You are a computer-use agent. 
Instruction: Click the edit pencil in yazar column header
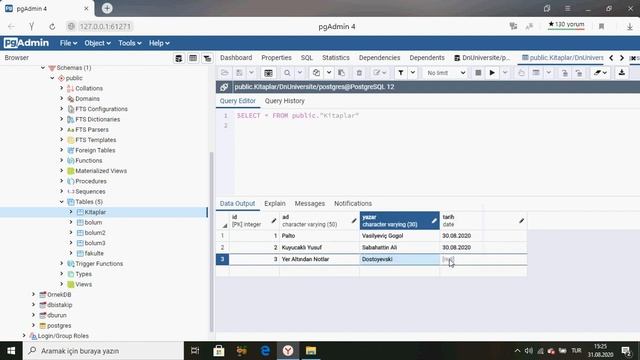pyautogui.click(x=434, y=221)
